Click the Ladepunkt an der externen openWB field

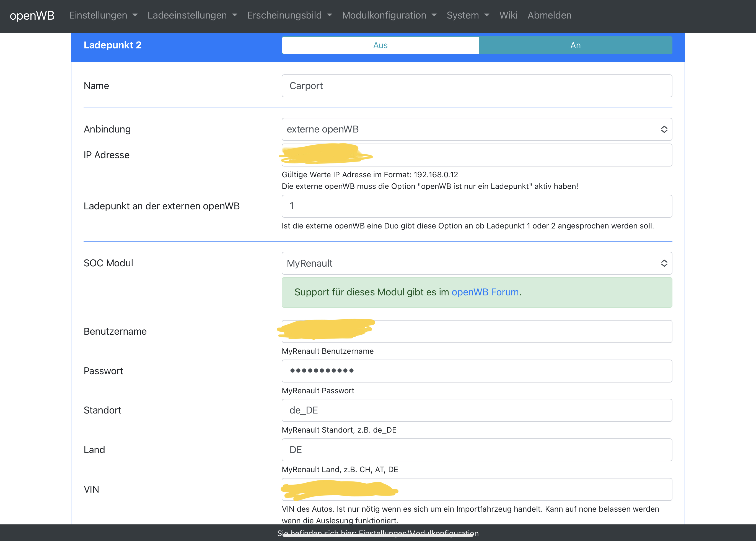[x=476, y=206]
